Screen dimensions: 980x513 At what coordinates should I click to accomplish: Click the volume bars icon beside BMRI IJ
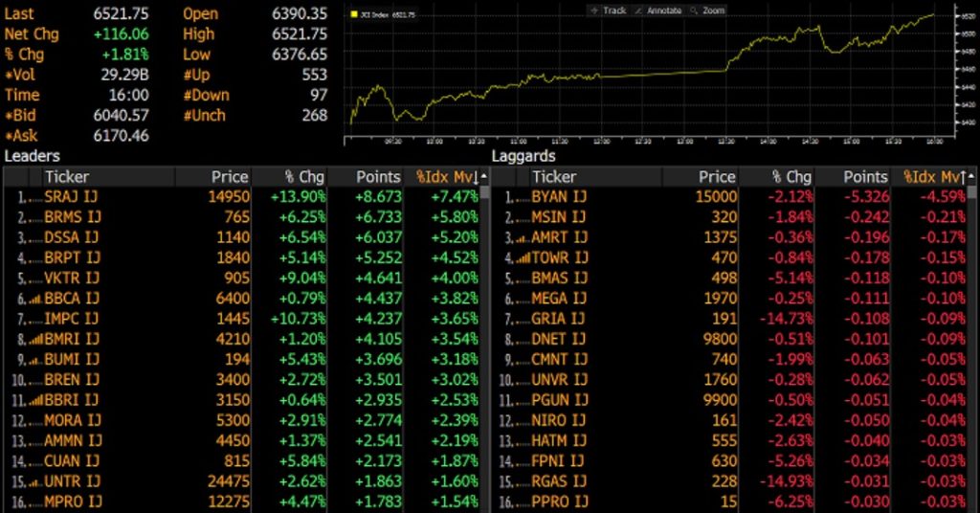click(x=35, y=340)
